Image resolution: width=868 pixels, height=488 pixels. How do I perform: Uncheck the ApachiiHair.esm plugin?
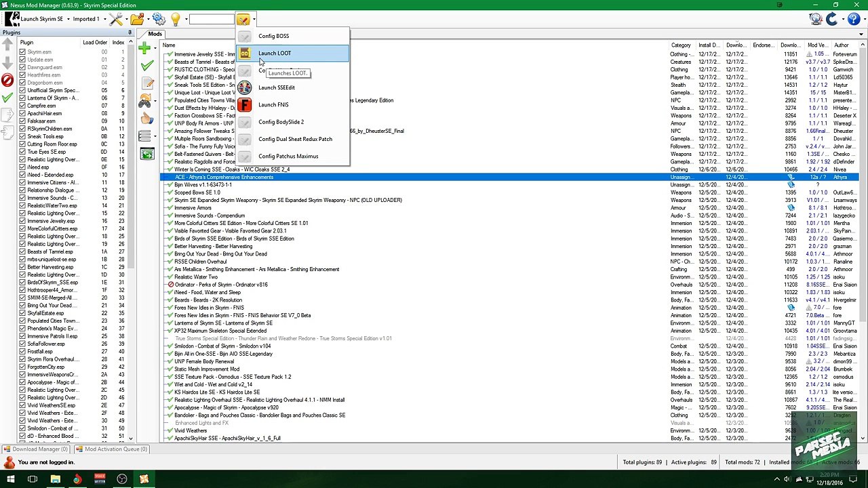(22, 113)
